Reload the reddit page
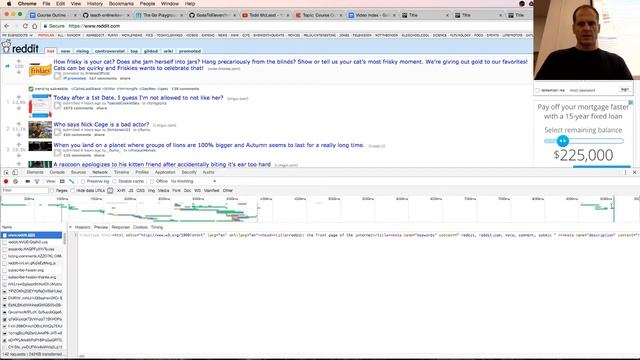 point(25,26)
